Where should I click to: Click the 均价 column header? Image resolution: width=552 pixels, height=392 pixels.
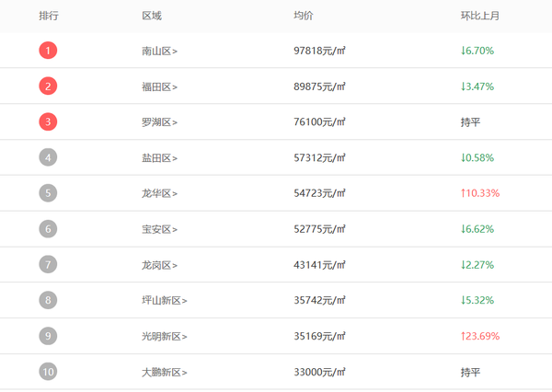(304, 16)
